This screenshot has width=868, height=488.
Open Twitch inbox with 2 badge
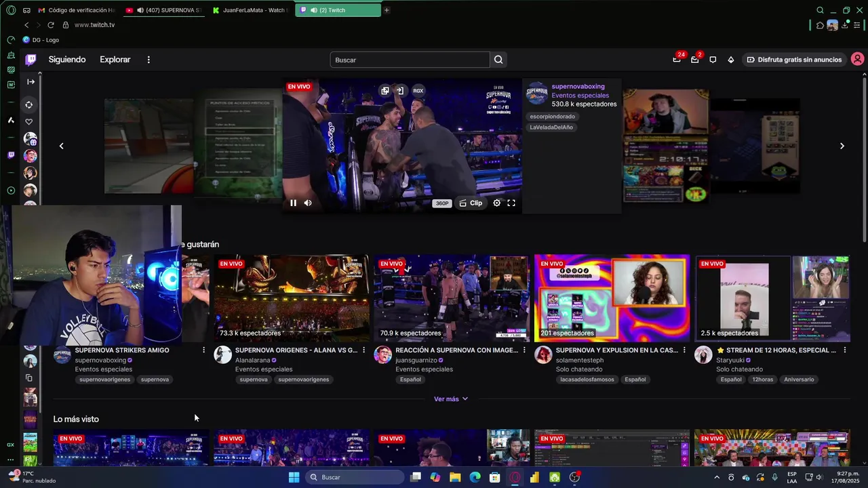point(695,60)
